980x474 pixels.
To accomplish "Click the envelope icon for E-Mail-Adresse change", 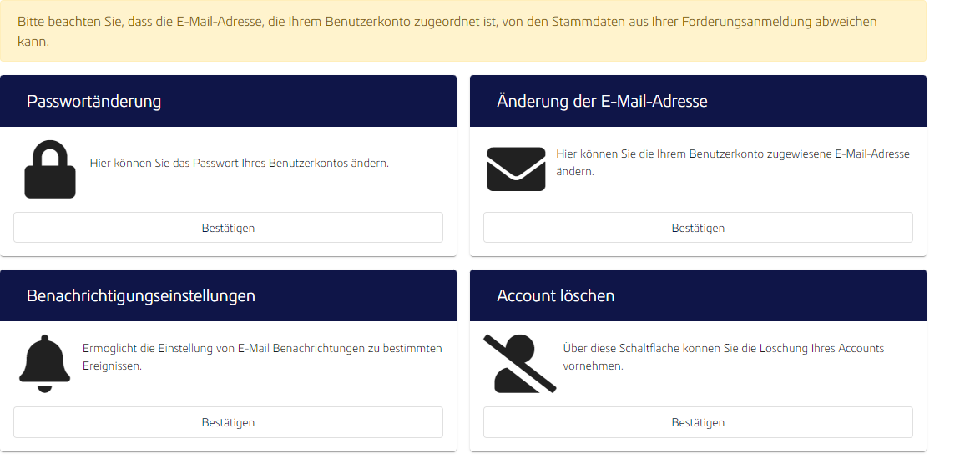I will 516,169.
